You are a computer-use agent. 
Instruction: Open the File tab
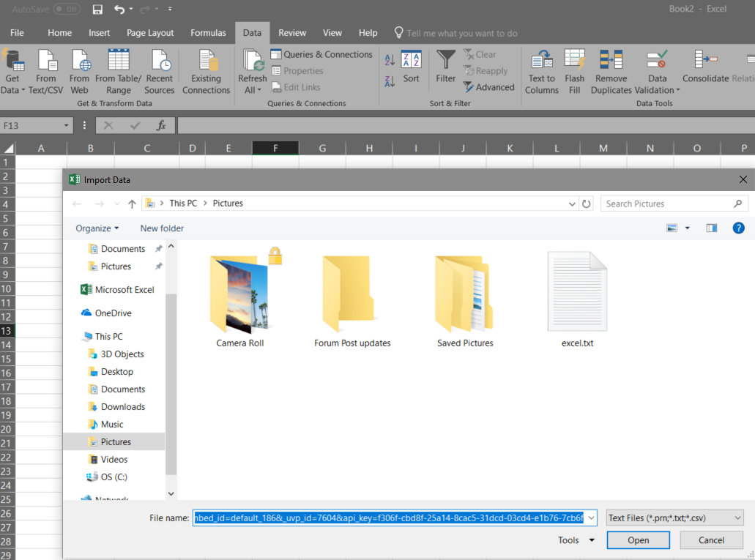pyautogui.click(x=17, y=33)
